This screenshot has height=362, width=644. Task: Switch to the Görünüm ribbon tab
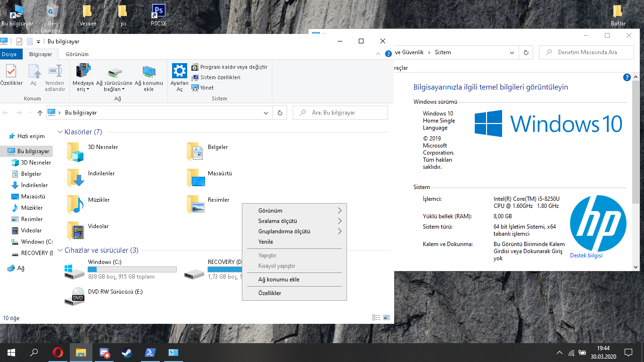[x=77, y=54]
